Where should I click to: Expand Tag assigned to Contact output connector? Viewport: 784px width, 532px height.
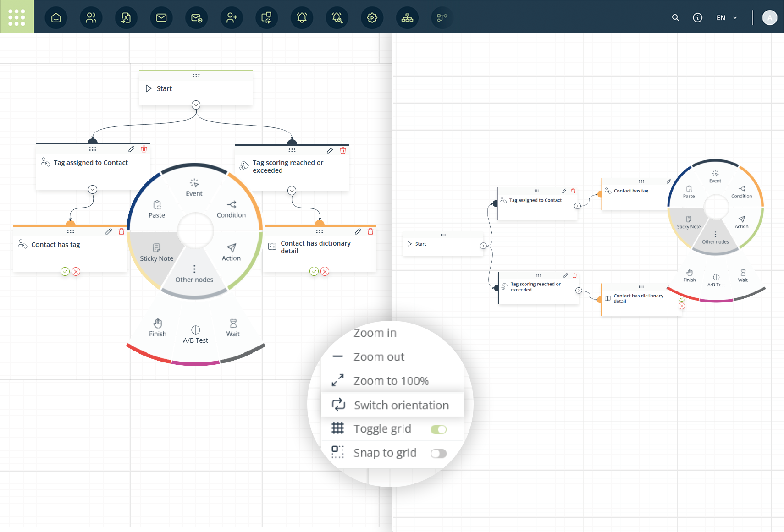[93, 189]
